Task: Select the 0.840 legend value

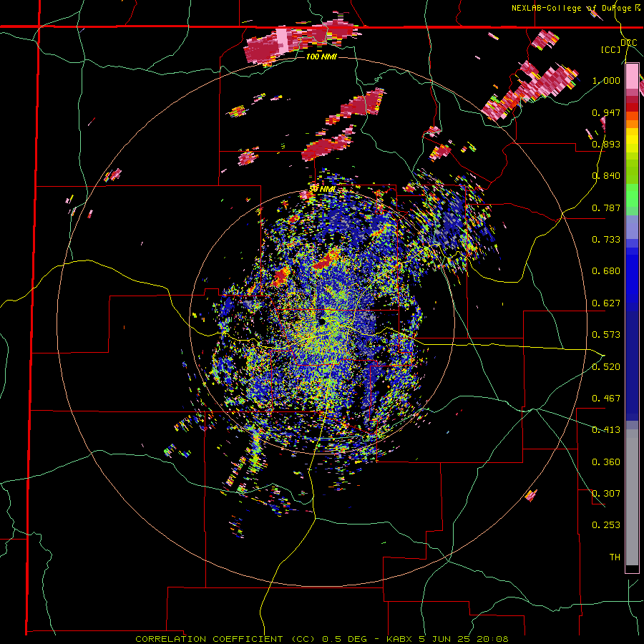Action: [606, 176]
